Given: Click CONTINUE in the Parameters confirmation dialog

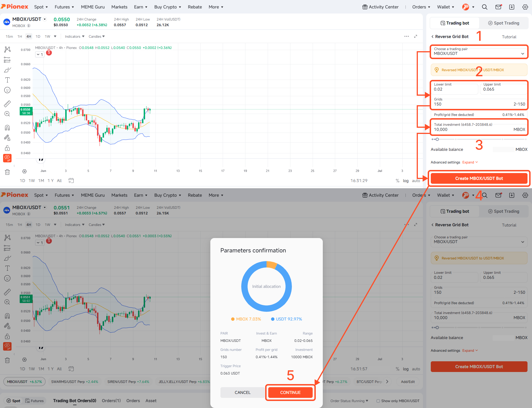Looking at the screenshot, I should pyautogui.click(x=290, y=393).
